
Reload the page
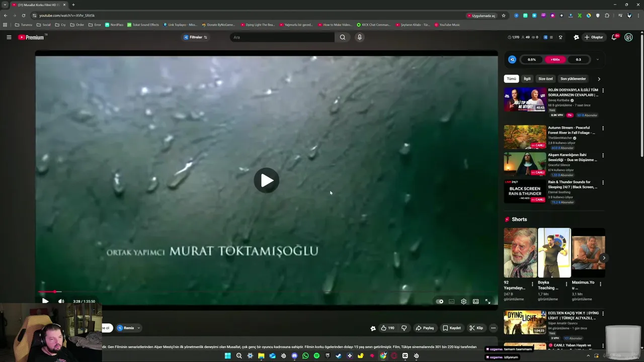(23, 16)
